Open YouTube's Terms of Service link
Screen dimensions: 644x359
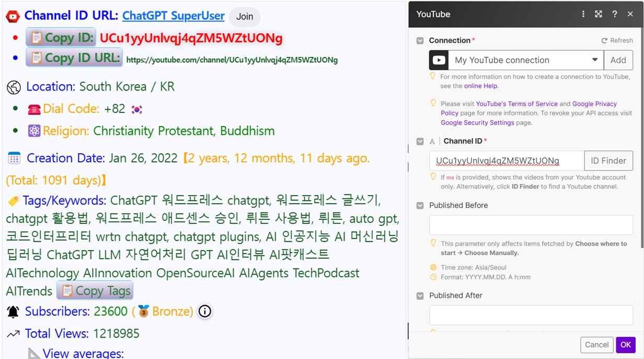coord(516,104)
